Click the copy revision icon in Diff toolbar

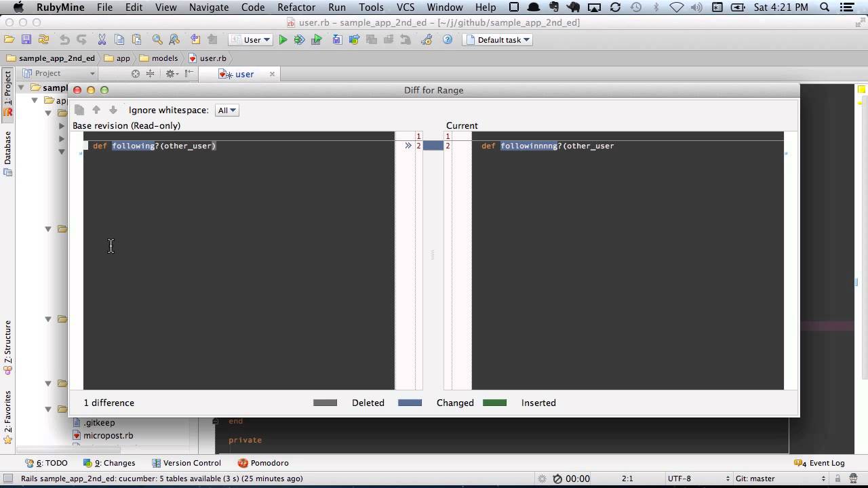(x=79, y=110)
